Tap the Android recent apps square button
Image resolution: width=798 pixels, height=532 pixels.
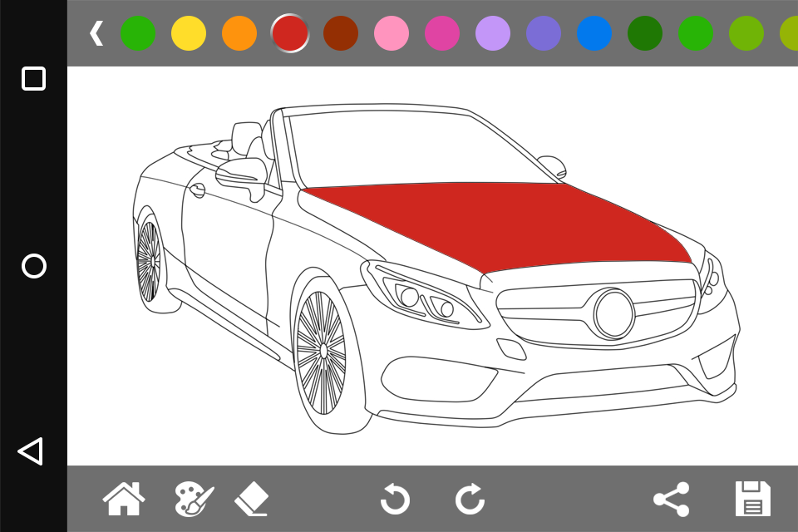pyautogui.click(x=33, y=78)
